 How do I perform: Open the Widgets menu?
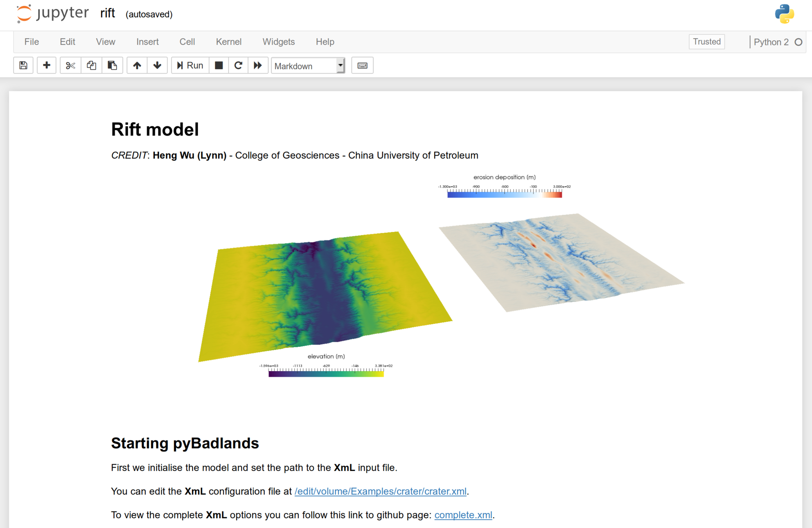(x=278, y=42)
